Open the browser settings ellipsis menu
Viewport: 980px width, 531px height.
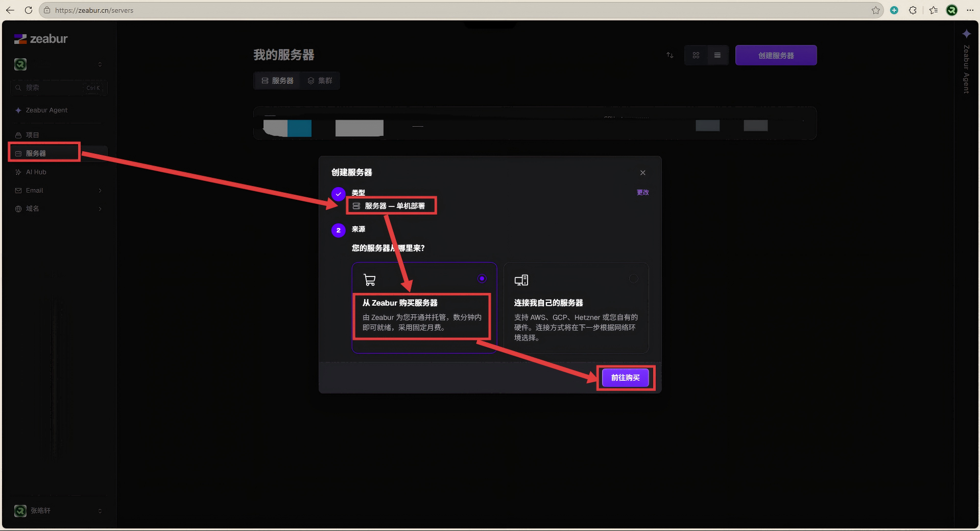point(970,10)
